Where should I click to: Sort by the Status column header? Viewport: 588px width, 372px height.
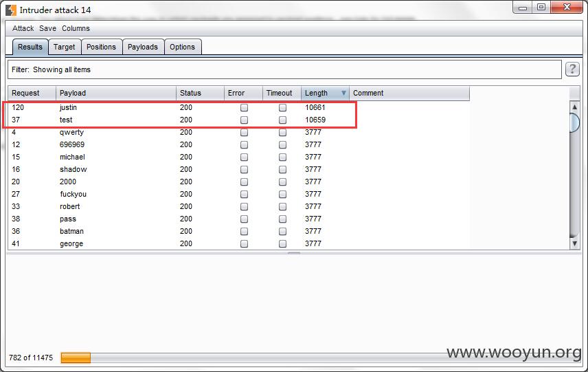coord(200,93)
